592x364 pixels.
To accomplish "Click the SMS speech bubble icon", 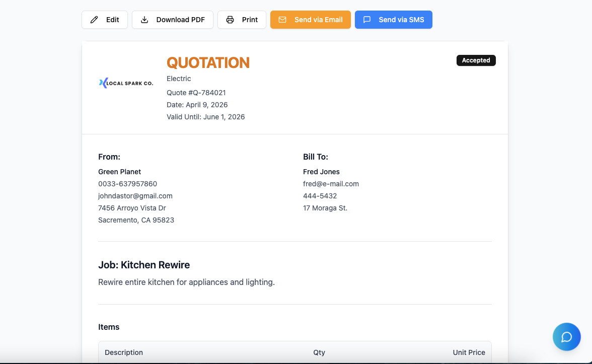I will click(366, 20).
